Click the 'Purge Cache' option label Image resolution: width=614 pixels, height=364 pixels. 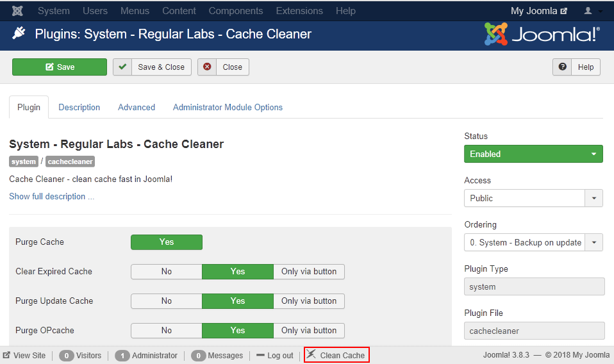point(40,242)
